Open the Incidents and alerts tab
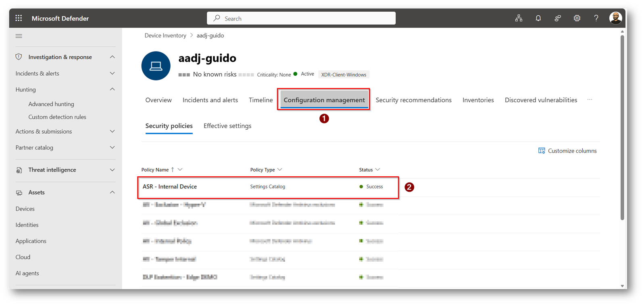This screenshot has height=306, width=644. tap(210, 100)
